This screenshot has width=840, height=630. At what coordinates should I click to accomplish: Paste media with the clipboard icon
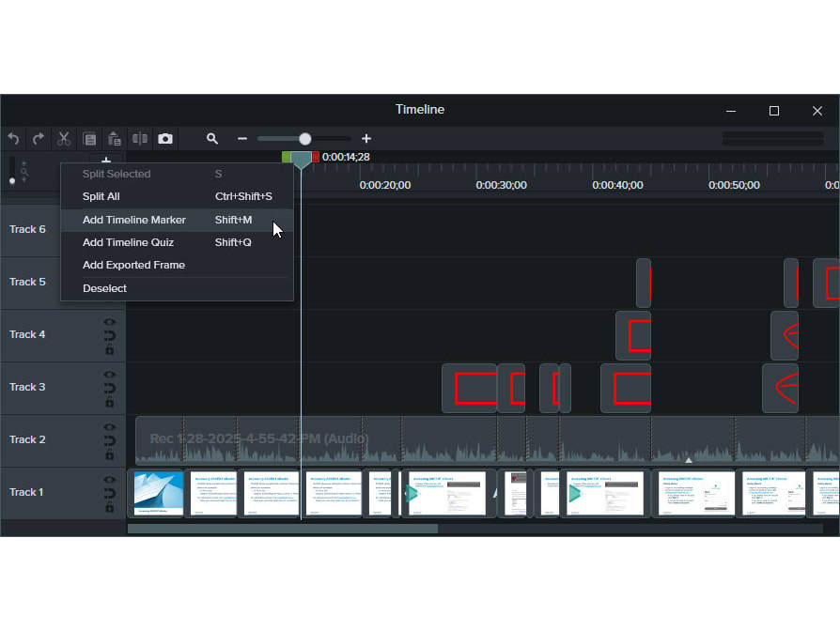click(115, 139)
